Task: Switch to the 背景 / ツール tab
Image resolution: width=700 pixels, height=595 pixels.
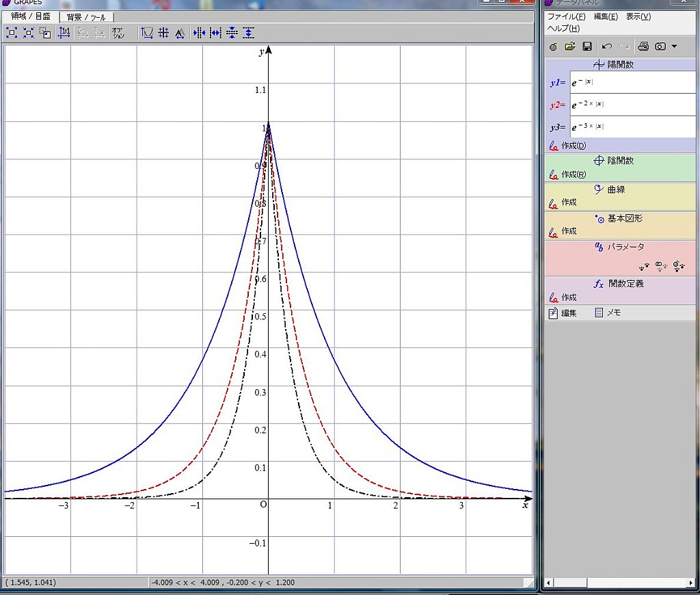Action: pos(86,17)
